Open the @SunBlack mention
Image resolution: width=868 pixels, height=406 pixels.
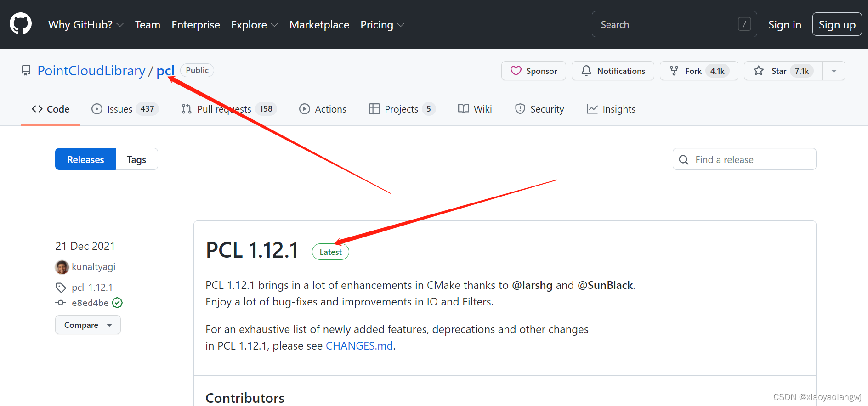coord(605,285)
